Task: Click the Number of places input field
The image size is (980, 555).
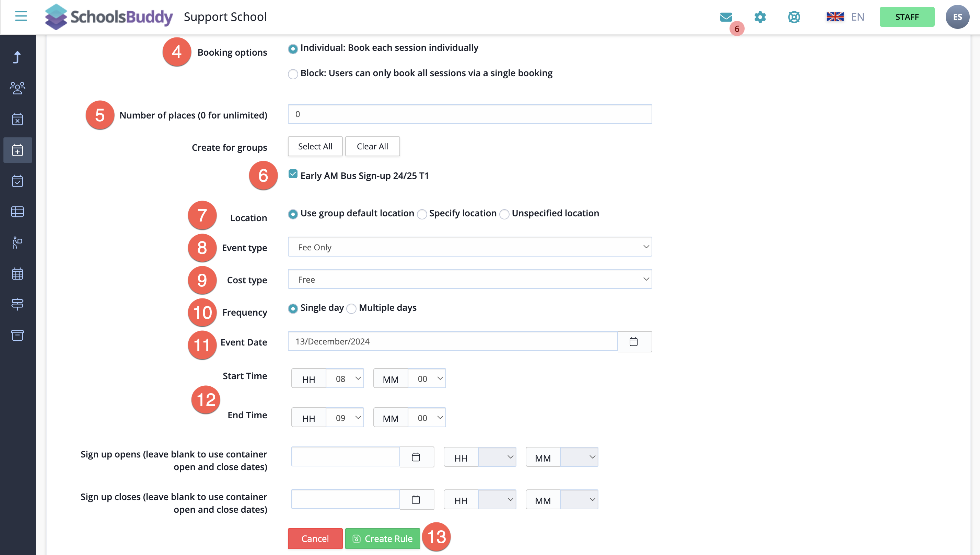Action: pyautogui.click(x=470, y=114)
